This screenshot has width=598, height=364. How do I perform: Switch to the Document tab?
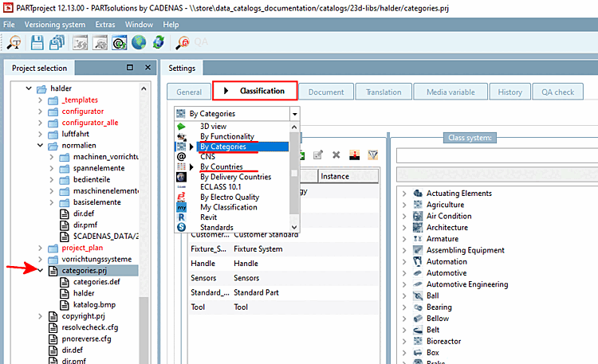coord(326,92)
